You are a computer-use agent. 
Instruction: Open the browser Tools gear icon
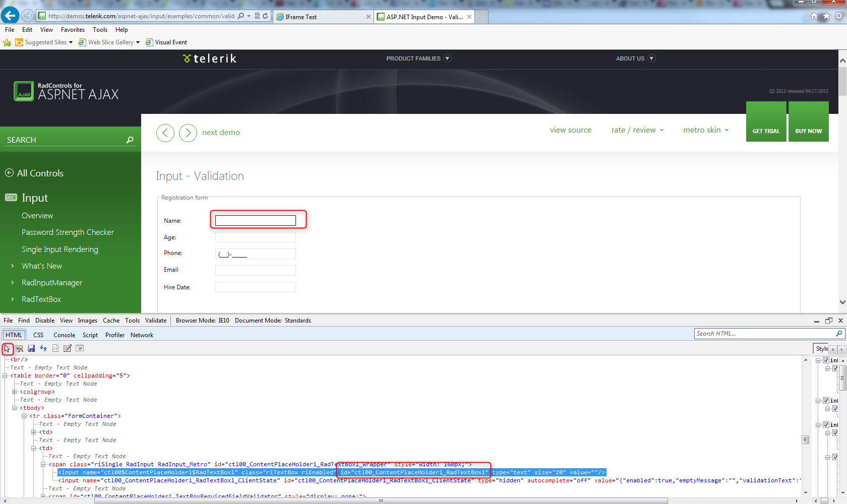click(839, 16)
